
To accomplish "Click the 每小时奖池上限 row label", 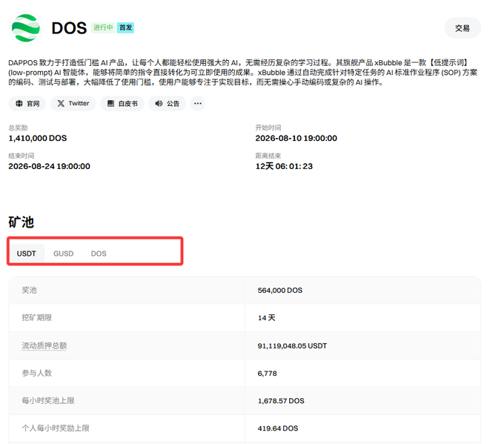I will pyautogui.click(x=48, y=400).
